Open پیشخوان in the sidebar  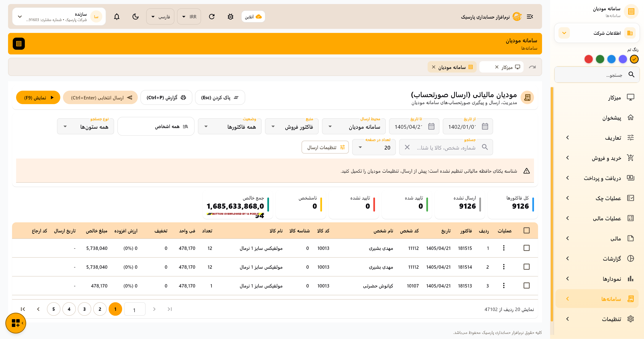pos(597,117)
